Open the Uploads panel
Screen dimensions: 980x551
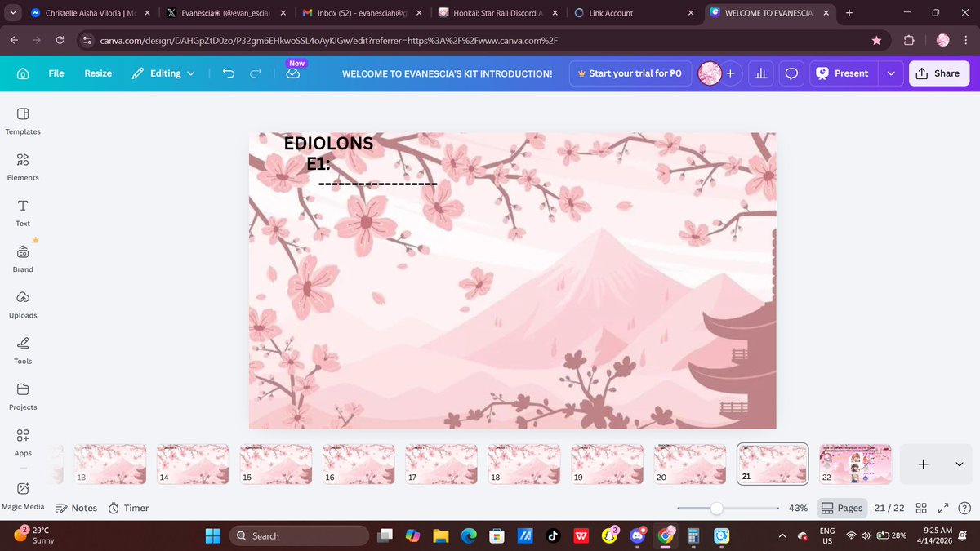coord(23,304)
